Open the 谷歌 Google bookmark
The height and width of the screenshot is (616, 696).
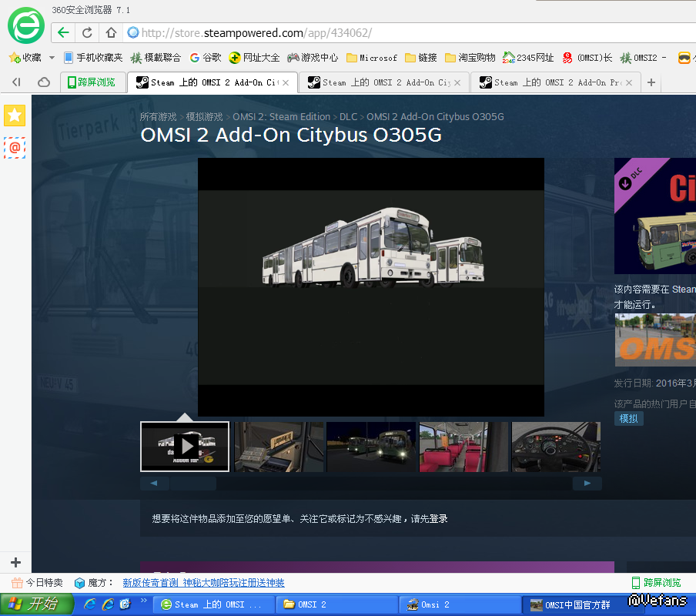[x=205, y=58]
